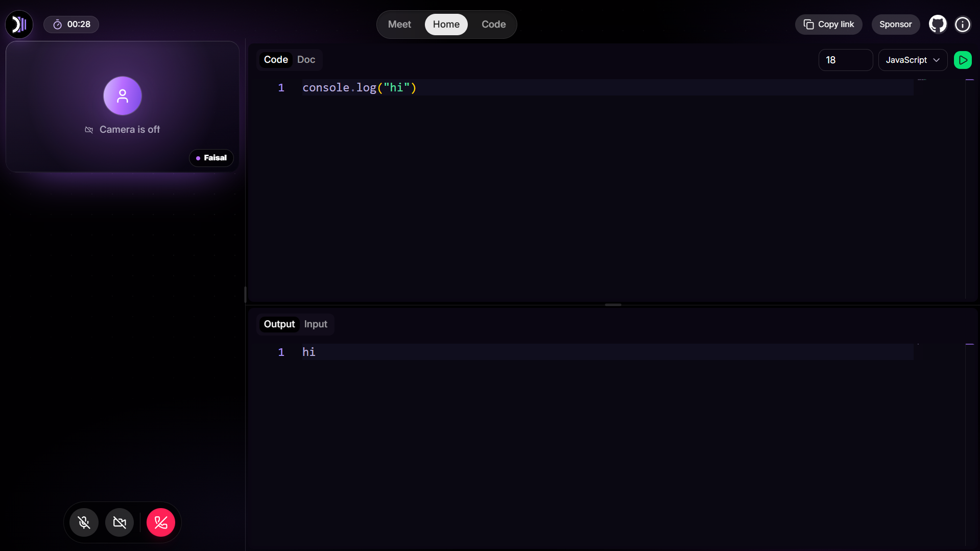The width and height of the screenshot is (980, 551).
Task: Toggle the microphone mute button
Action: pos(84,522)
